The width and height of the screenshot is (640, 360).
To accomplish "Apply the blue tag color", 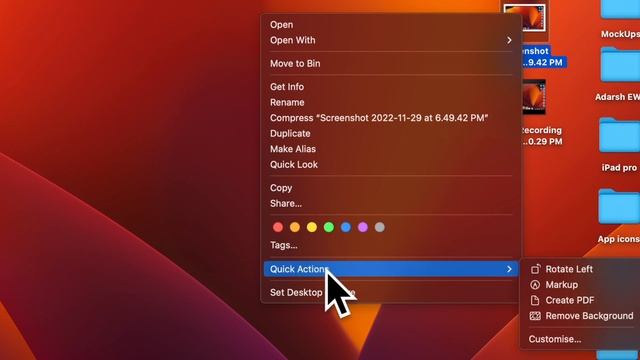I will tap(346, 227).
